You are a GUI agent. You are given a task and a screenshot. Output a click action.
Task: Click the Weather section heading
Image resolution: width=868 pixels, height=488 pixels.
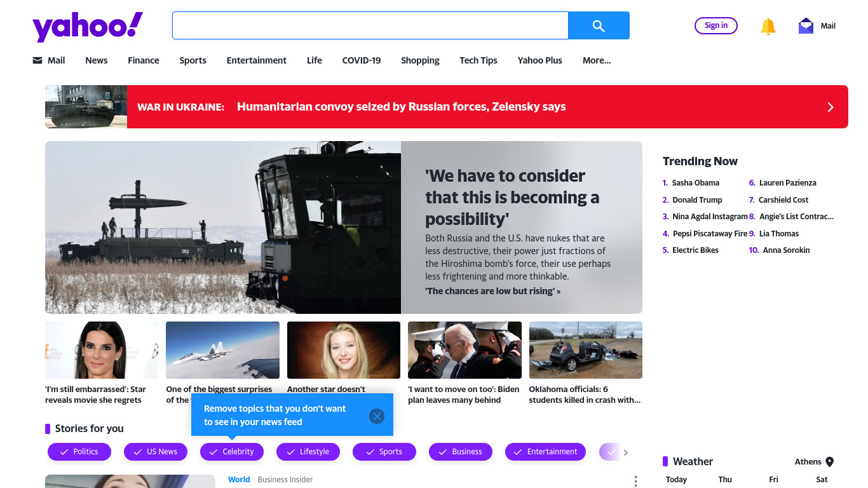click(693, 462)
